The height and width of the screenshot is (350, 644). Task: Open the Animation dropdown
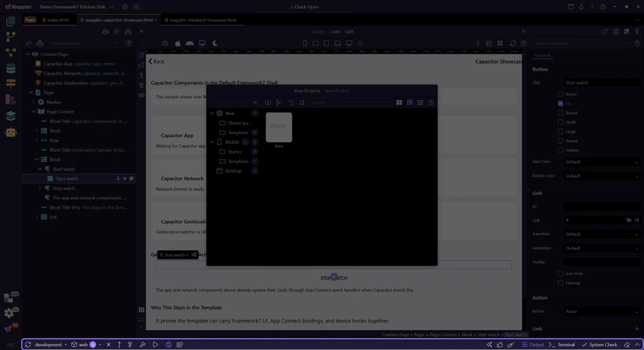click(602, 249)
